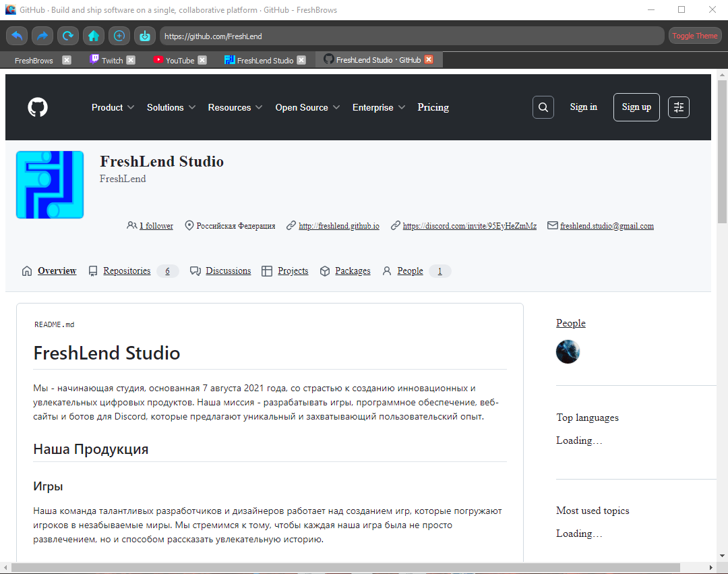
Task: Click the Pricing link
Action: (433, 107)
